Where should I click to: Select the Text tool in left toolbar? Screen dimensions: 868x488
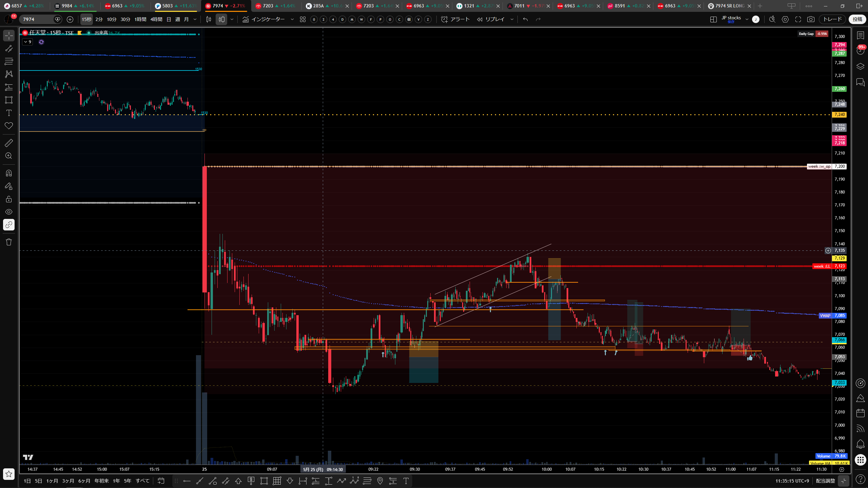[9, 113]
